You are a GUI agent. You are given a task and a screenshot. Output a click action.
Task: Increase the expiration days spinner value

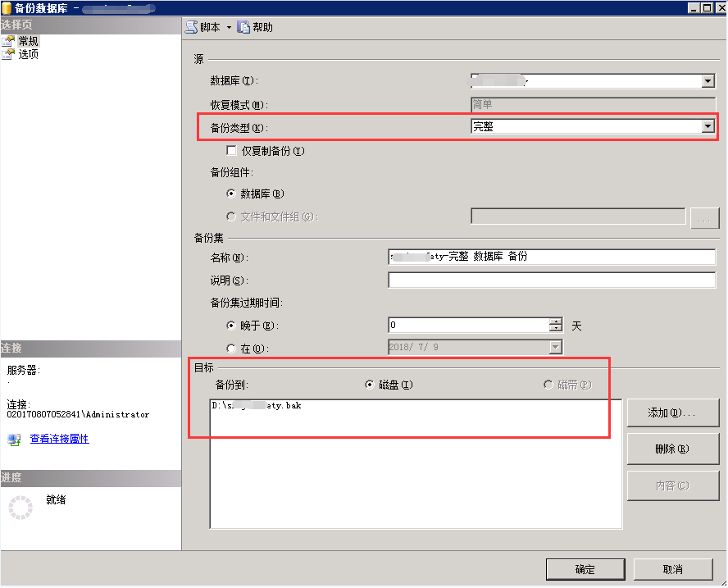[557, 321]
